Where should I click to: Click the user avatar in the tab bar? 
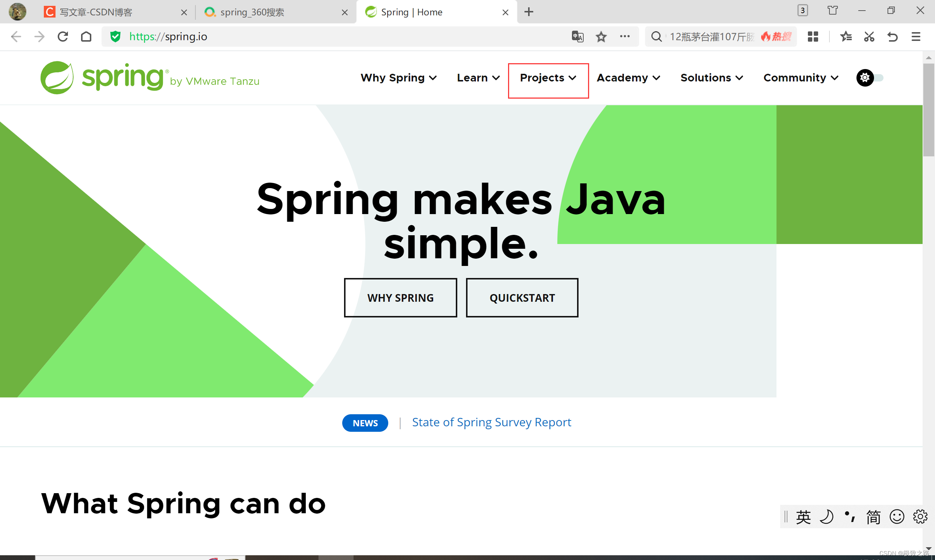tap(18, 12)
